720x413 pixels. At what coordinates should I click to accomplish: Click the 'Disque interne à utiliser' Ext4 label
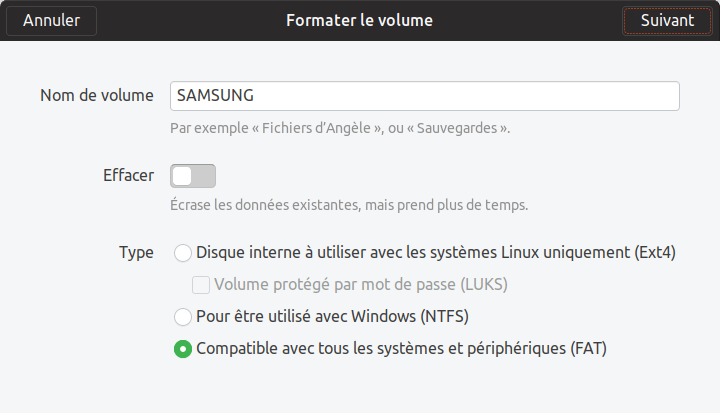[x=436, y=253]
